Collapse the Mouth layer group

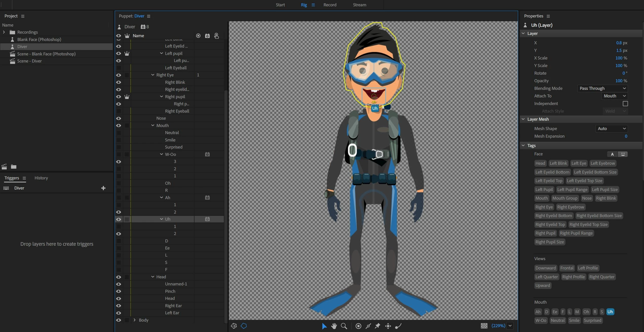[x=153, y=126]
